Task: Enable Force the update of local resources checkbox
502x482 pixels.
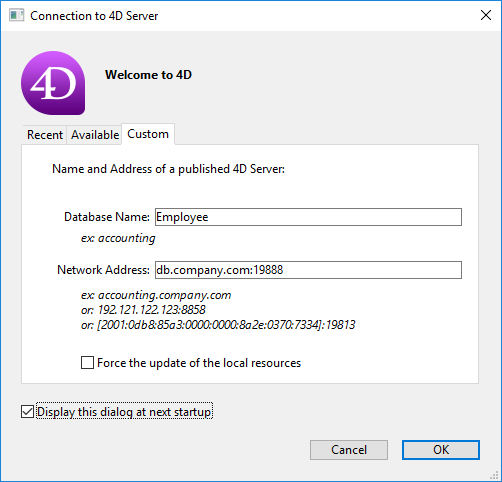Action: coord(87,362)
